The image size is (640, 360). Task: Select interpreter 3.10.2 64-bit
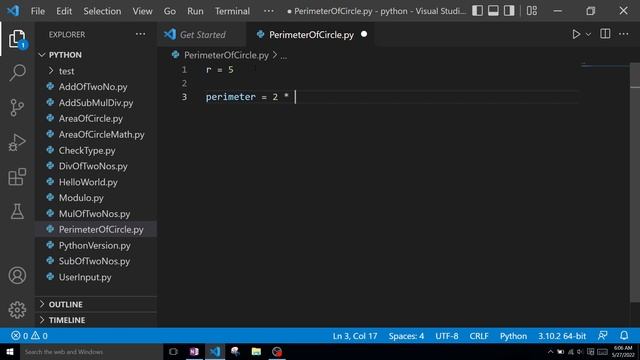[562, 336]
